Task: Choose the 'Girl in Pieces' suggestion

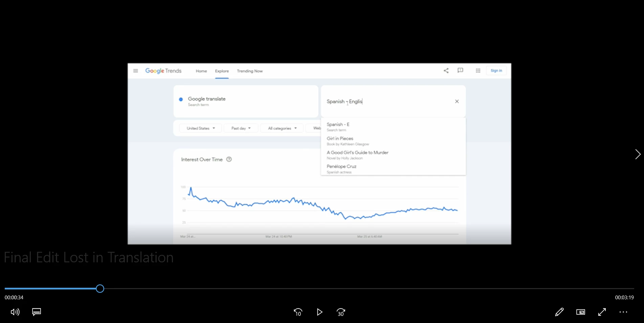Action: pyautogui.click(x=393, y=141)
